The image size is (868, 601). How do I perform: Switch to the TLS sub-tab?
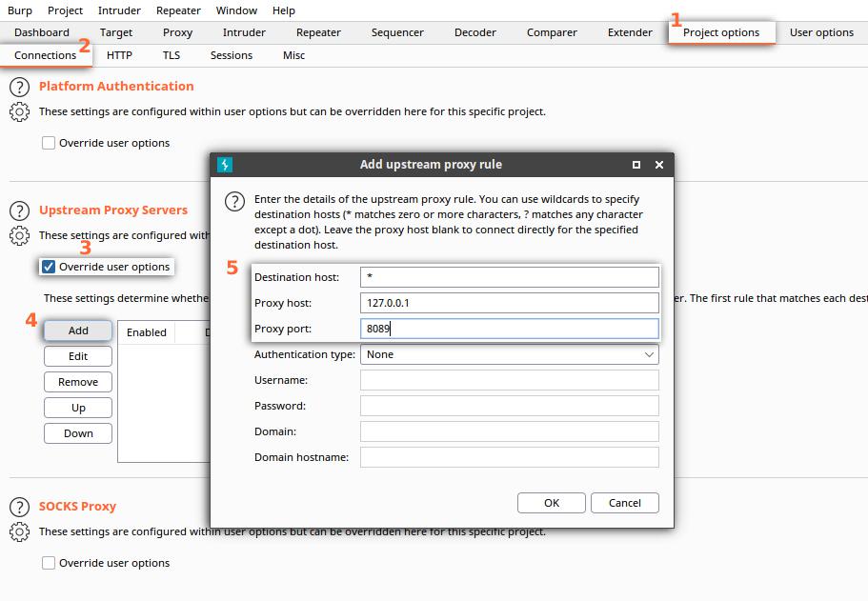[x=172, y=55]
